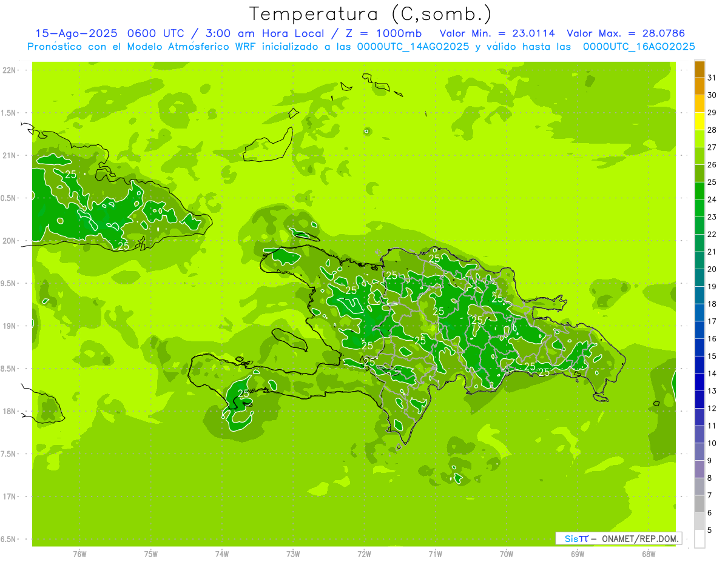The height and width of the screenshot is (562, 728).
Task: Click the colorbar value "31"
Action: click(x=712, y=78)
